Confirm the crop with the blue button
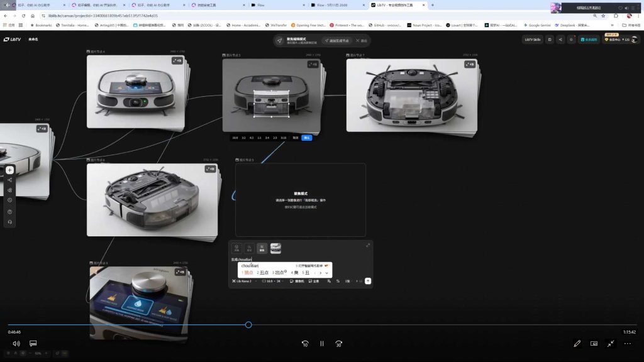The image size is (644, 362). [307, 138]
